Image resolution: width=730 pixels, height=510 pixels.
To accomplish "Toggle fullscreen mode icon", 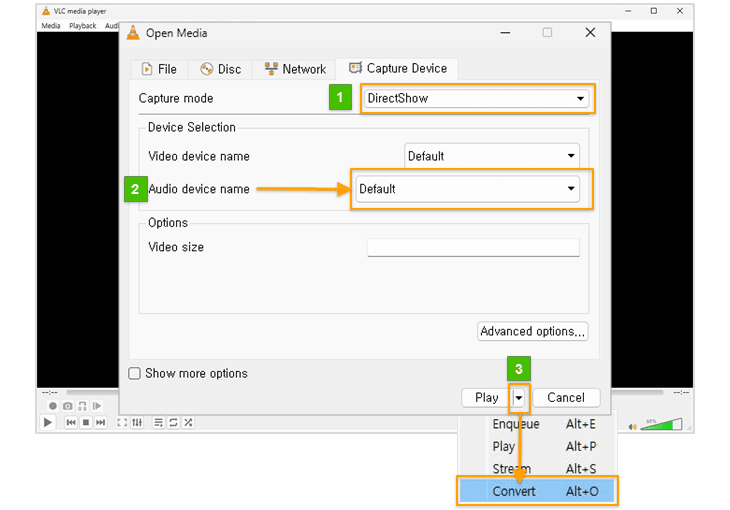I will 122,423.
